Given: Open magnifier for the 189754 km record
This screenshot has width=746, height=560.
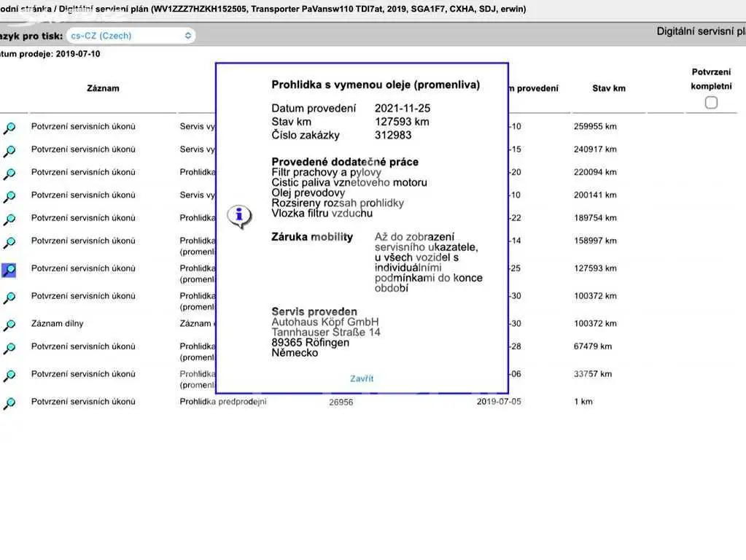Looking at the screenshot, I should (x=9, y=219).
